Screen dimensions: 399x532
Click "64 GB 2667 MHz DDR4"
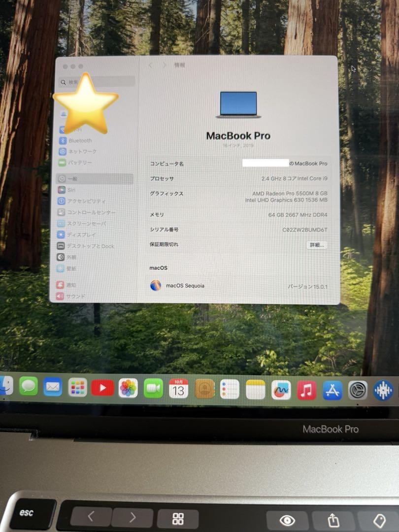[x=298, y=215]
